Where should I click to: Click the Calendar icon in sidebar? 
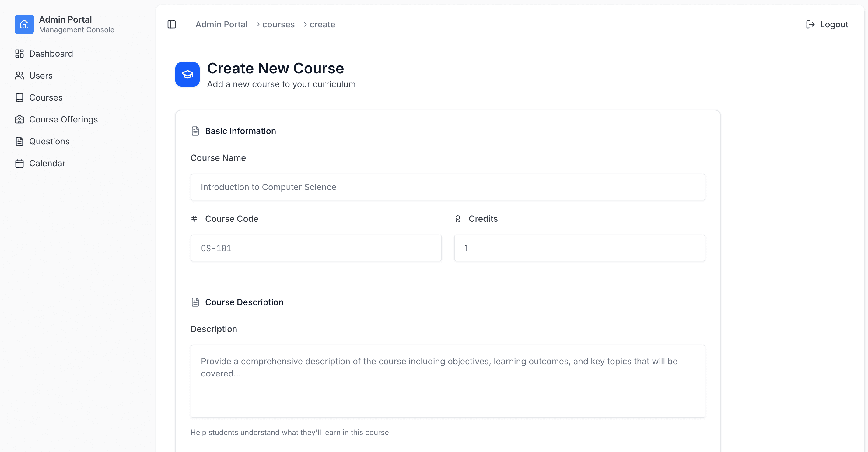pyautogui.click(x=19, y=163)
